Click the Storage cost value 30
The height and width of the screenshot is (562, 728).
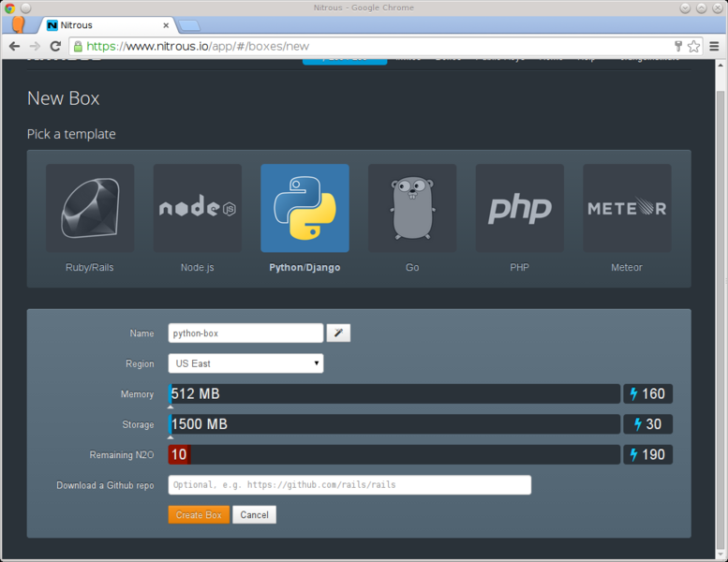(x=647, y=424)
